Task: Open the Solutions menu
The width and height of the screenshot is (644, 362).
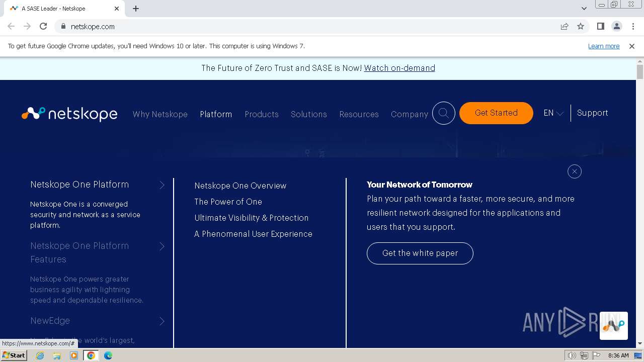Action: pos(309,114)
